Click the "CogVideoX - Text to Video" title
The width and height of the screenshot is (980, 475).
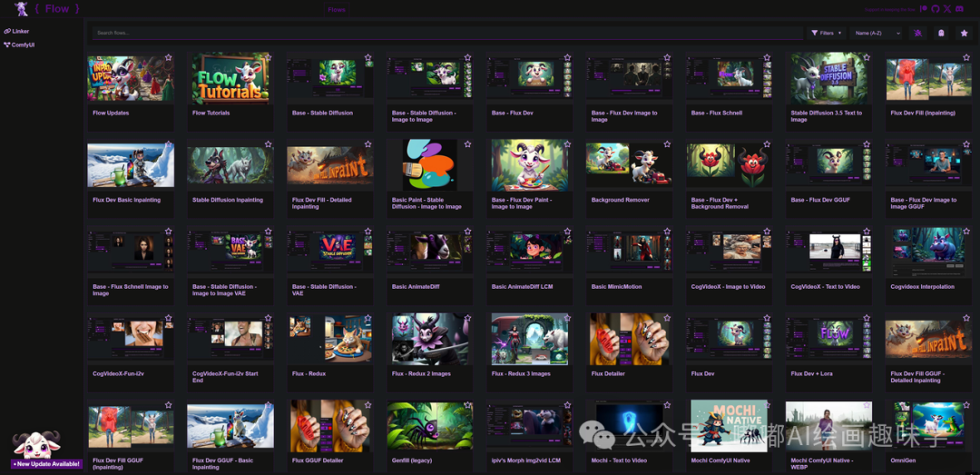[x=825, y=287]
